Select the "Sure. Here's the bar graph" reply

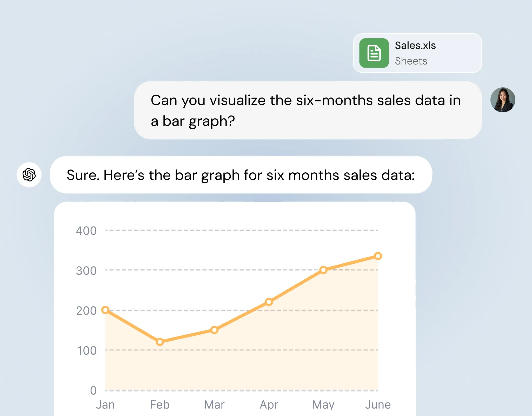pyautogui.click(x=241, y=175)
